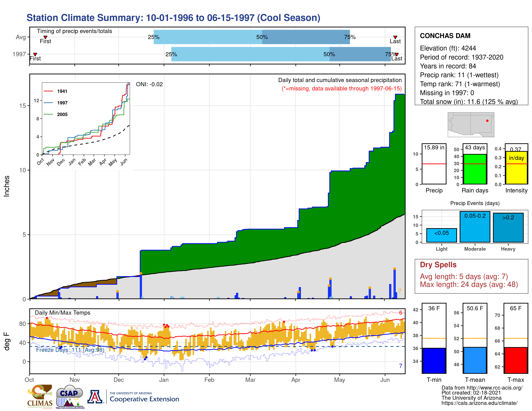Click the Precip Events (days) heading
The image size is (532, 411).
coord(475,203)
